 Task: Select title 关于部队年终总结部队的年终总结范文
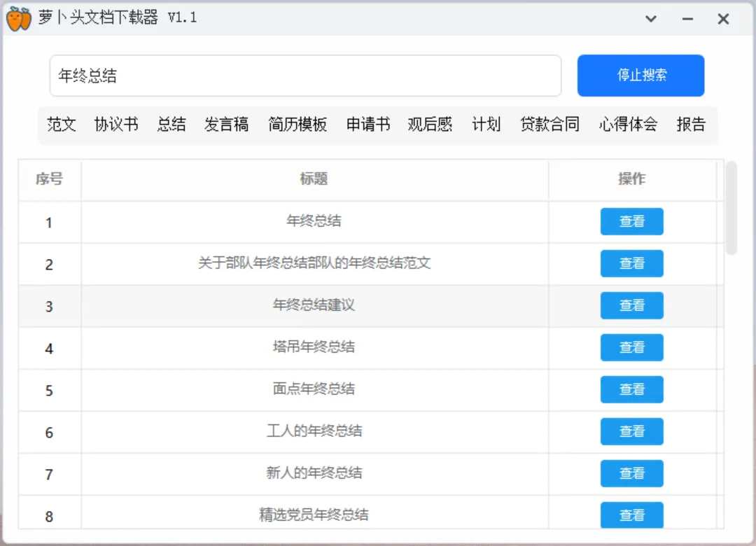coord(314,263)
